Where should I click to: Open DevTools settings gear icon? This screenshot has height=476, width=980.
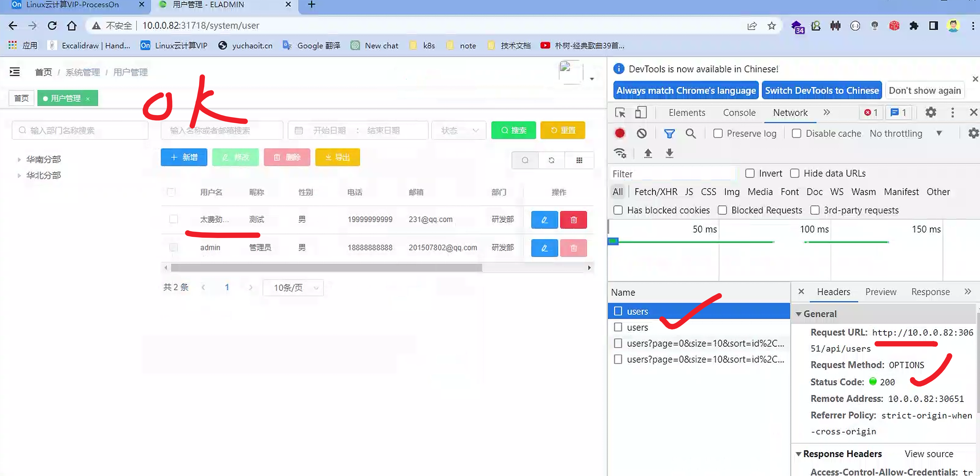click(931, 112)
